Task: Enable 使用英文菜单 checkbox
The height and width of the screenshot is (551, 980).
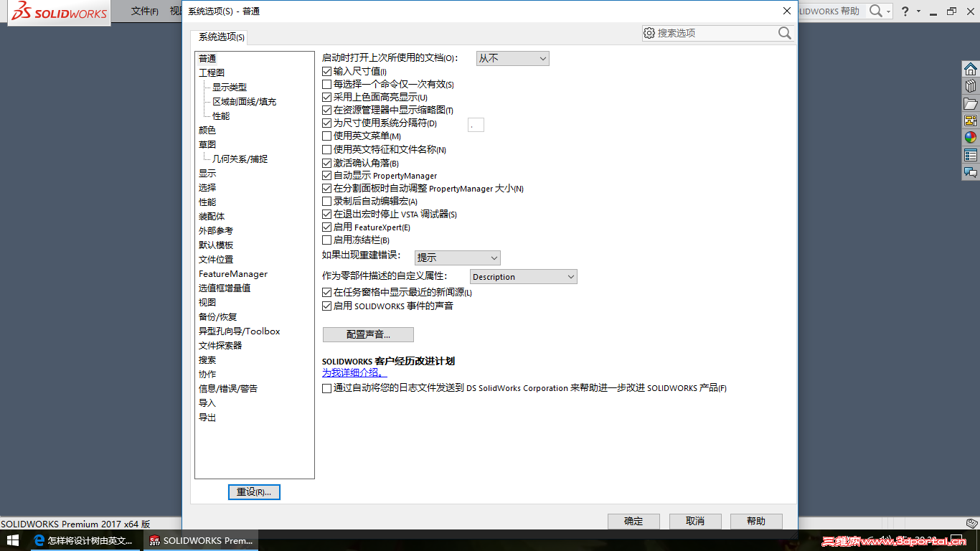Action: 326,136
